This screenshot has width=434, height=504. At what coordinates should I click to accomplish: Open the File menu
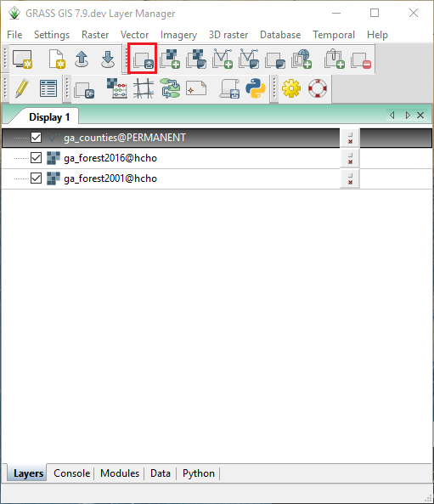[14, 35]
